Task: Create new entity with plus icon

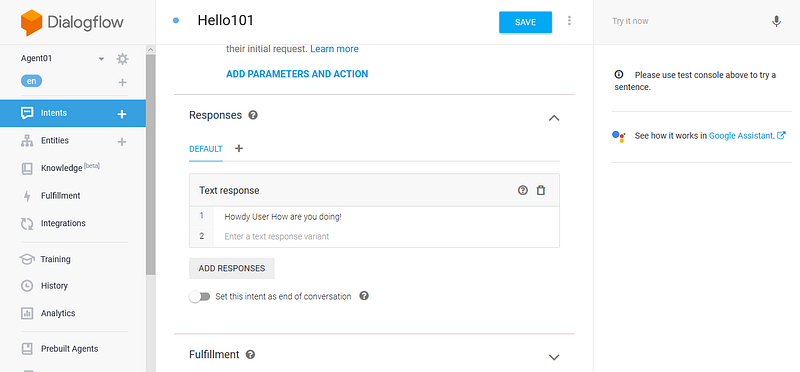Action: pyautogui.click(x=122, y=141)
